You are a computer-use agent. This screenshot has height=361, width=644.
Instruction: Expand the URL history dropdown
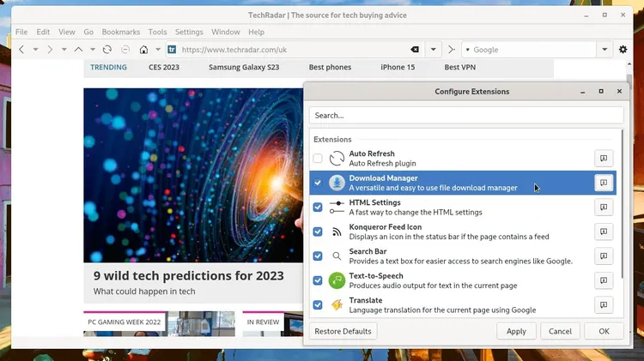point(434,50)
